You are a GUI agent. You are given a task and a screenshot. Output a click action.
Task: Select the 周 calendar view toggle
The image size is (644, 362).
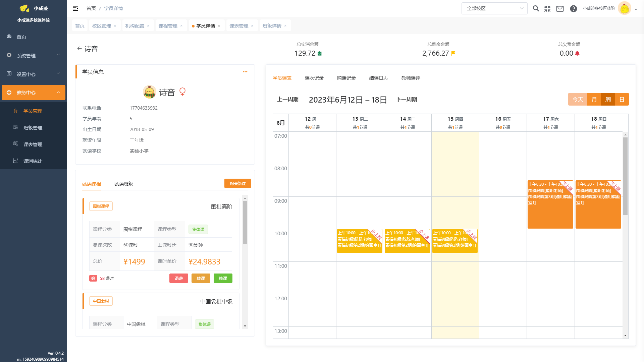608,100
